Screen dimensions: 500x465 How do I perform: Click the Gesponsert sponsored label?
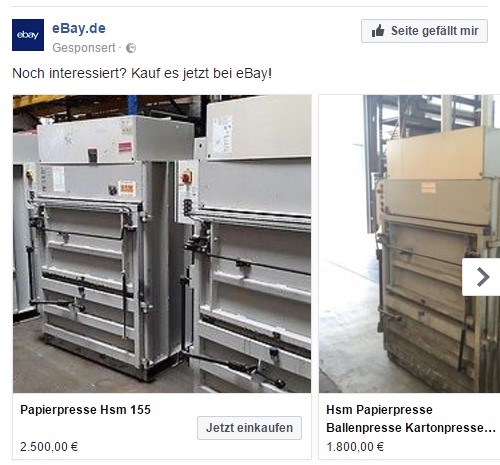[84, 48]
